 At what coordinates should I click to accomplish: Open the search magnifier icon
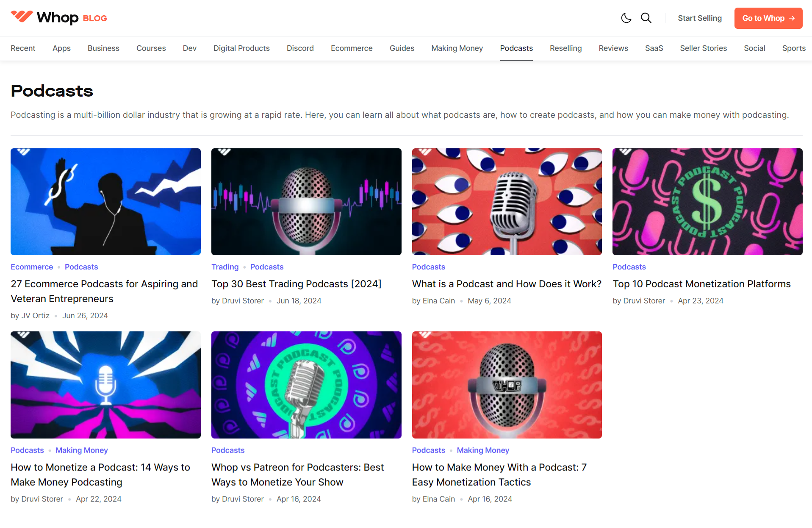pos(646,18)
